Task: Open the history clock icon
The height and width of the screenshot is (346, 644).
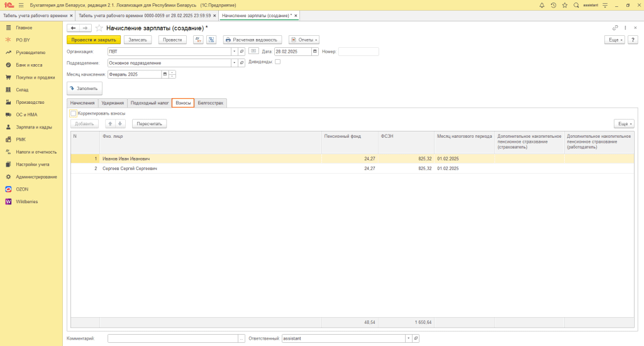Action: [553, 5]
